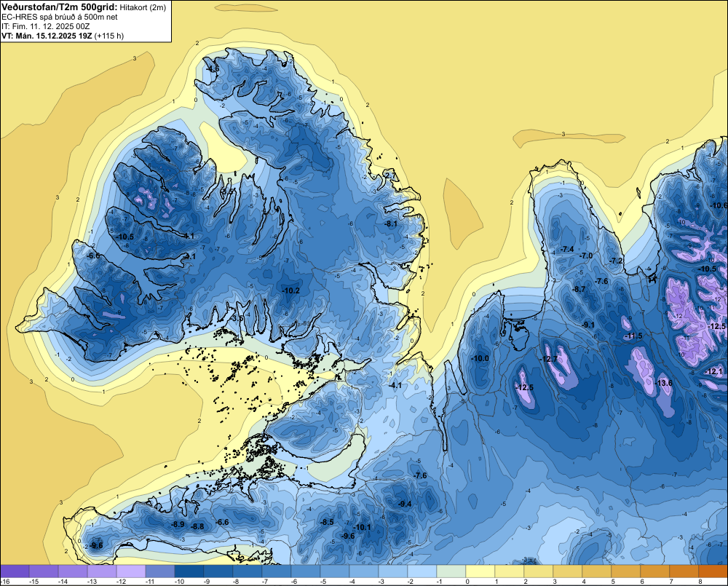Click the -7.2 temperature value
Image resolution: width=728 pixels, height=586 pixels.
(616, 261)
